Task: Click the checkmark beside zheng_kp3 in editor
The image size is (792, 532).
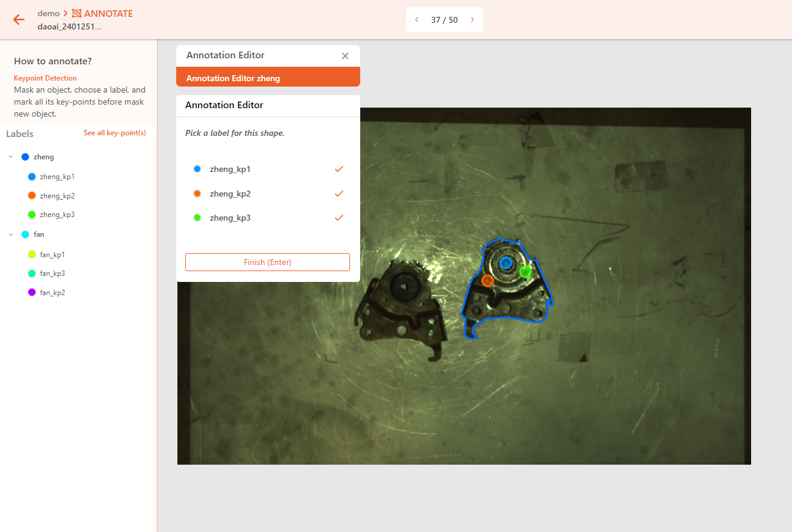Action: tap(339, 218)
